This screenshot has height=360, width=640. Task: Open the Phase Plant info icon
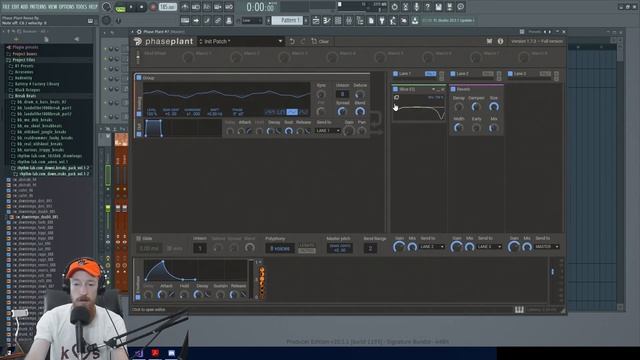(500, 41)
